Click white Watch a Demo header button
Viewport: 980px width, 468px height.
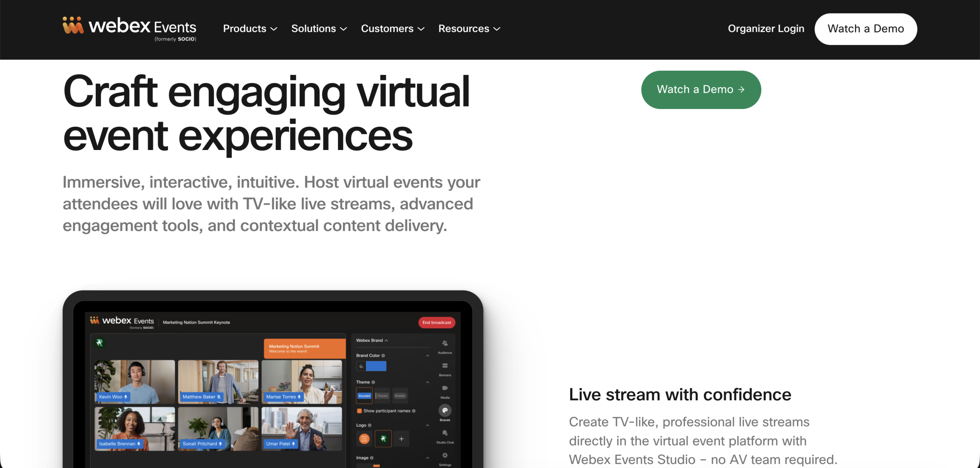coord(866,29)
